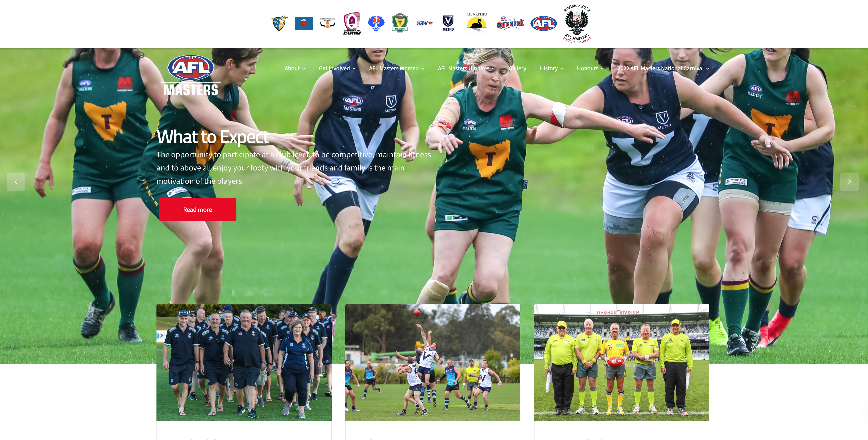Click the red Read more button

pos(197,210)
